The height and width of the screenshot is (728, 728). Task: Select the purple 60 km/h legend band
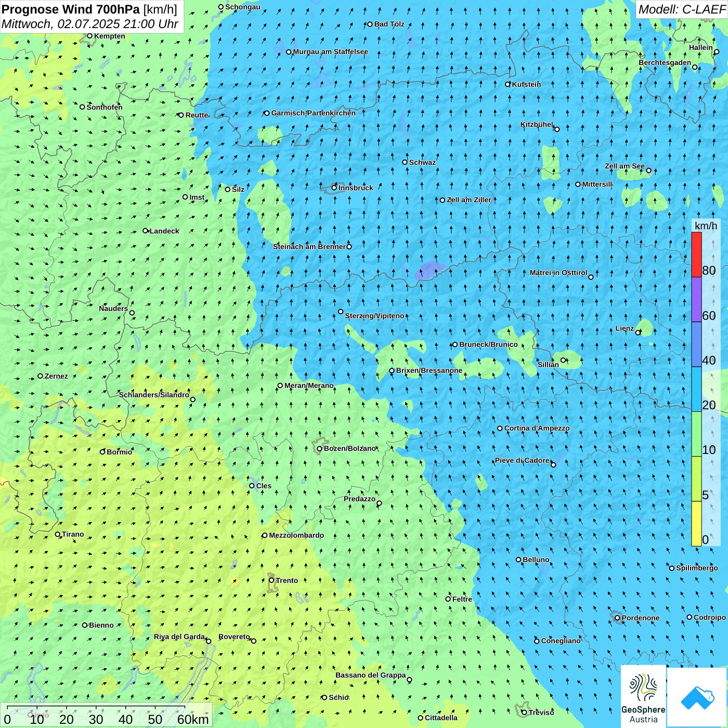click(696, 300)
